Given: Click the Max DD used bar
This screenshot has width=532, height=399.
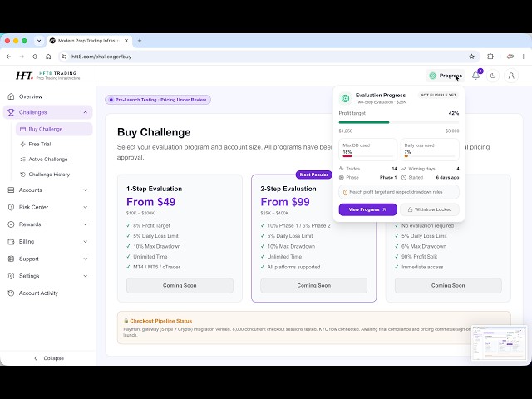Looking at the screenshot, I should tap(367, 156).
